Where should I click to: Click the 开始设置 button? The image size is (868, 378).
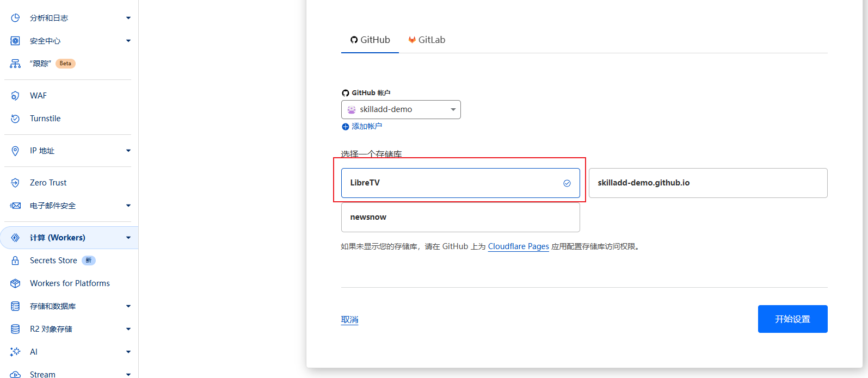click(x=792, y=319)
